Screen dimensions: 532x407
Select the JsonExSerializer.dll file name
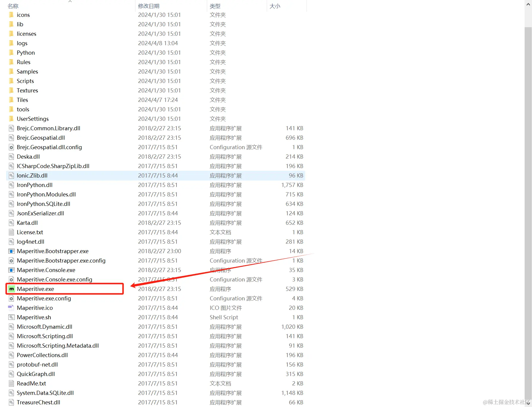(x=40, y=213)
